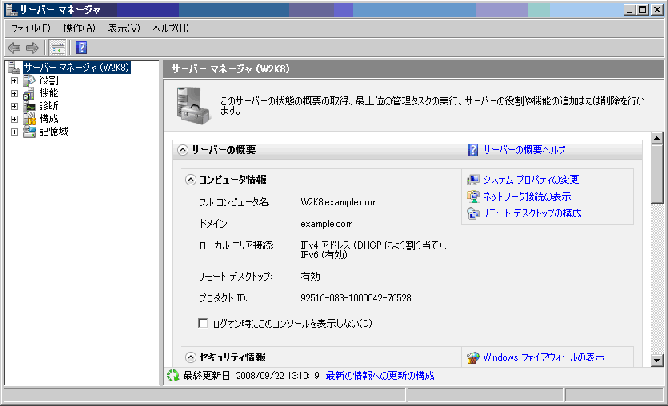The image size is (668, 406).
Task: Click the サーバー マネージャ root node icon in tree
Action: (x=14, y=67)
